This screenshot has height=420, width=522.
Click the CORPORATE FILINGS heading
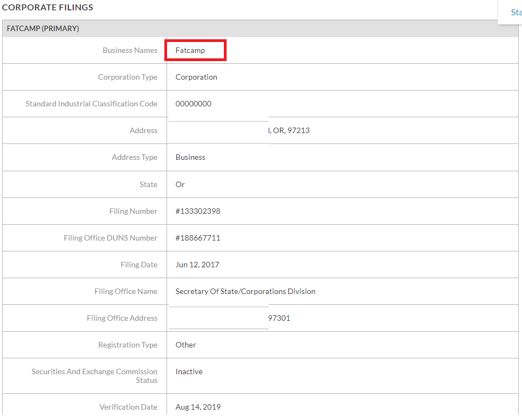point(48,8)
